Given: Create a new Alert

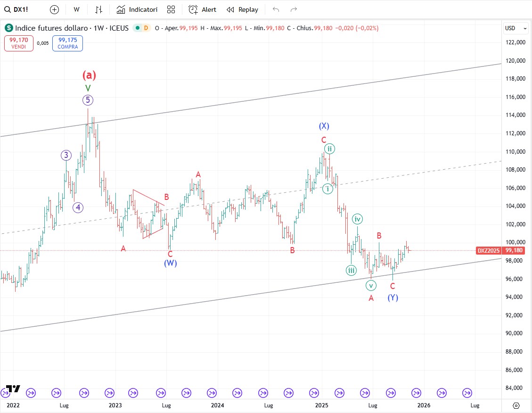Looking at the screenshot, I should pyautogui.click(x=203, y=9).
